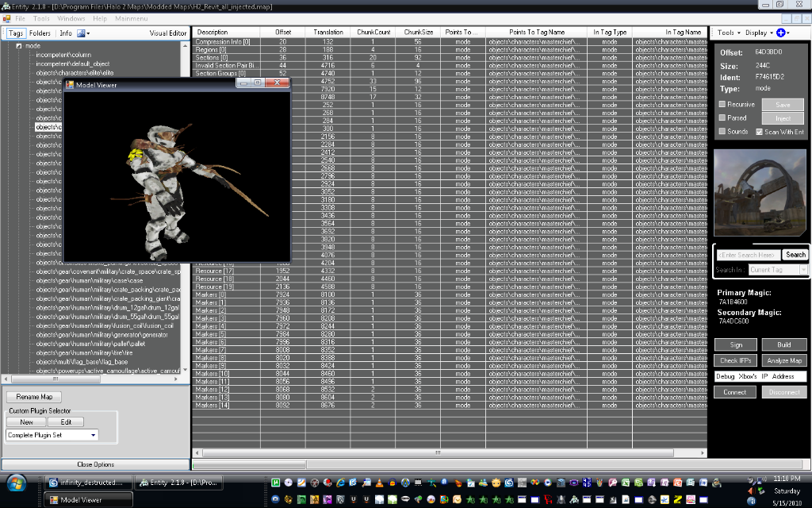Switch to the Info tab
The width and height of the screenshot is (812, 508).
66,33
